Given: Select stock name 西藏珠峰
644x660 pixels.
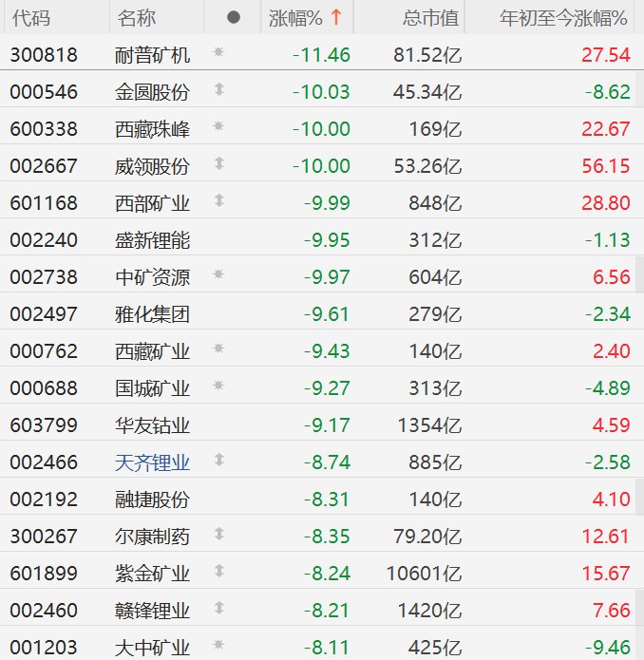Looking at the screenshot, I should pos(152,129).
